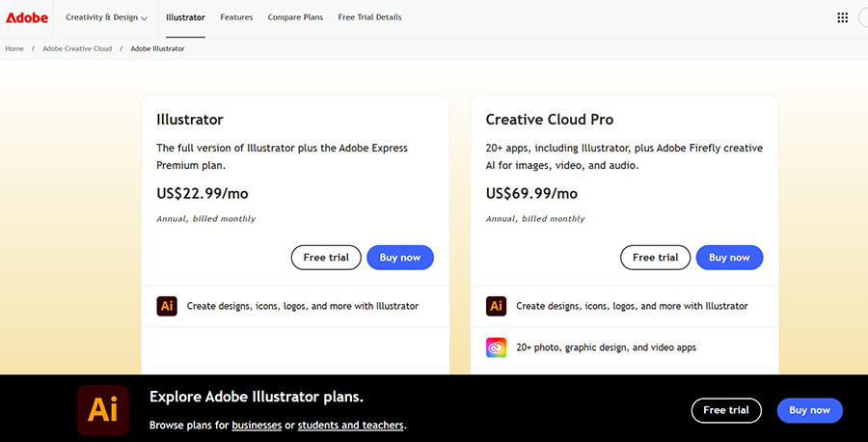Click Illustrator plan description about Adobe Express

[282, 156]
